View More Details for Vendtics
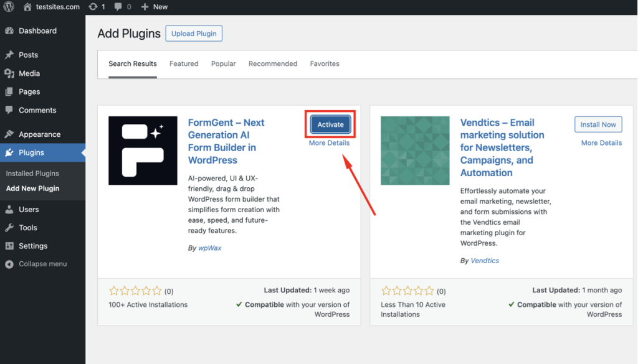Image resolution: width=638 pixels, height=364 pixels. (x=601, y=143)
